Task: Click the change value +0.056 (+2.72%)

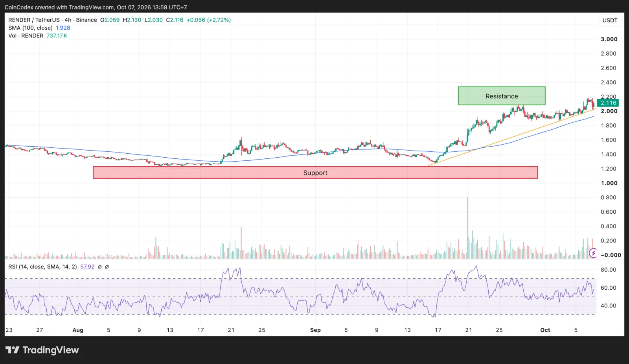Action: [209, 20]
